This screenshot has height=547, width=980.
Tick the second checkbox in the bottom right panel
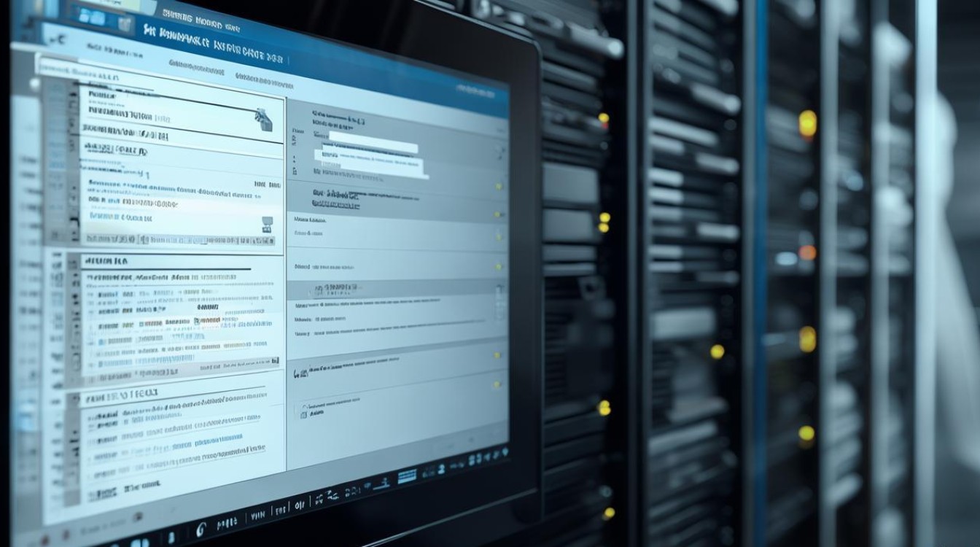coord(303,415)
